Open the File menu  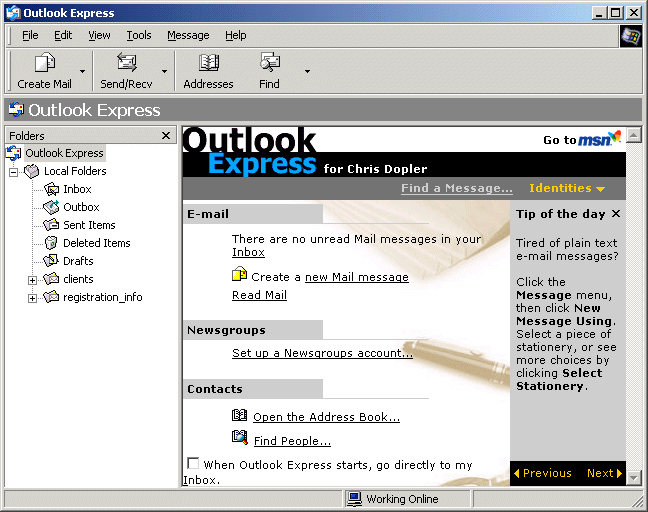[30, 36]
